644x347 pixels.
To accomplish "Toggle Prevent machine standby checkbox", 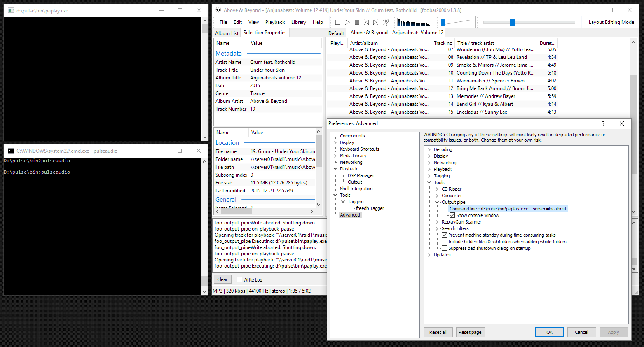I will point(445,235).
